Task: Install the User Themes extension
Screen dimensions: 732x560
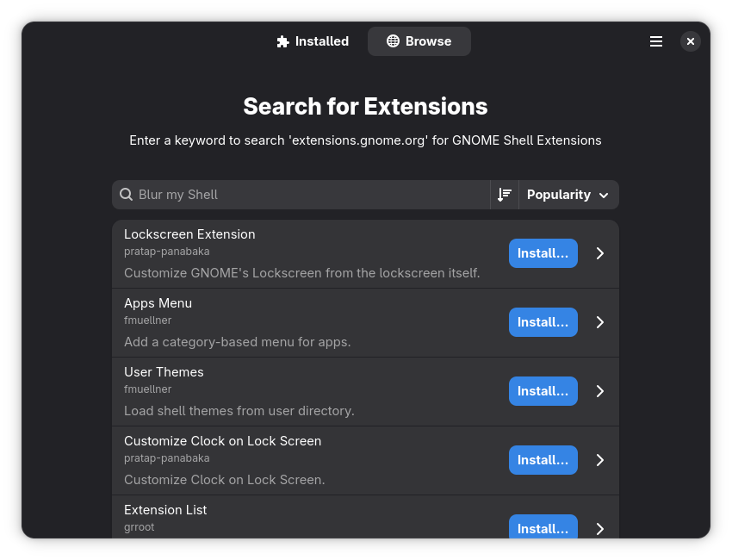Action: 543,391
